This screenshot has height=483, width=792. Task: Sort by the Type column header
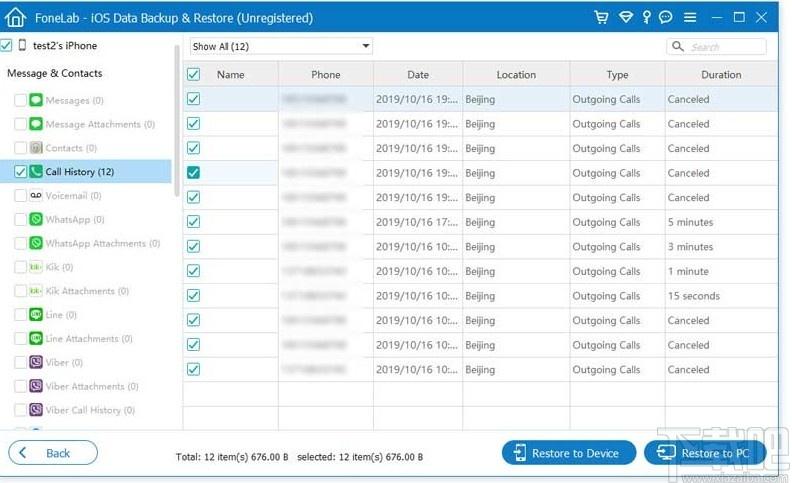point(617,74)
